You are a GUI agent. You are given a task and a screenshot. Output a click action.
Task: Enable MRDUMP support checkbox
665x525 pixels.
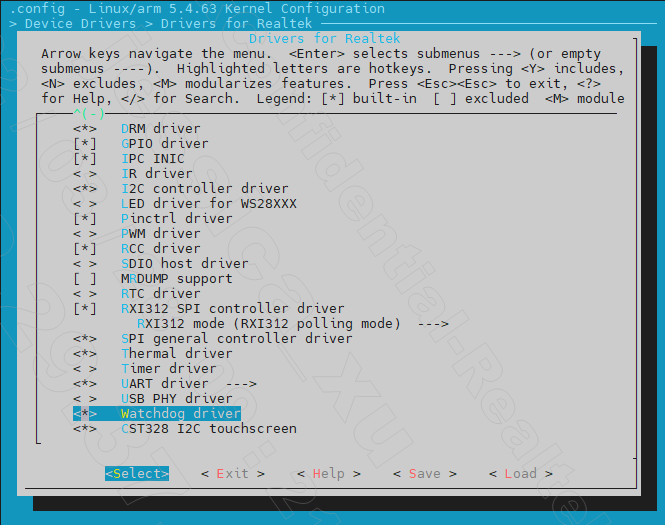(x=85, y=279)
